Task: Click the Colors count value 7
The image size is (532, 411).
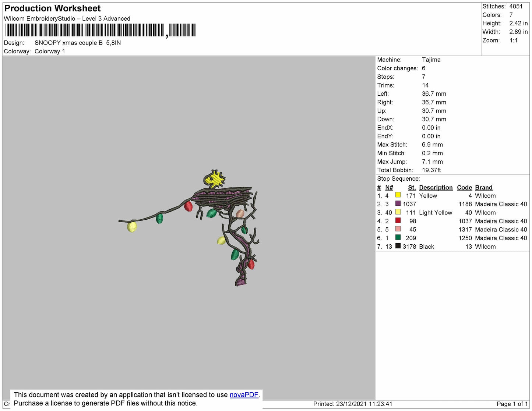Action: [x=511, y=15]
